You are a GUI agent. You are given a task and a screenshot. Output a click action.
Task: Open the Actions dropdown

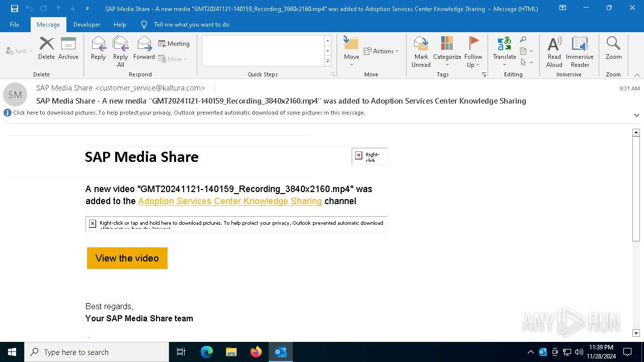point(381,51)
